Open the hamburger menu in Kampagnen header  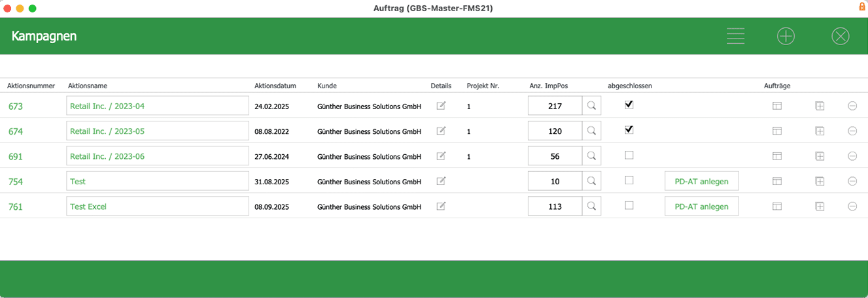point(735,37)
